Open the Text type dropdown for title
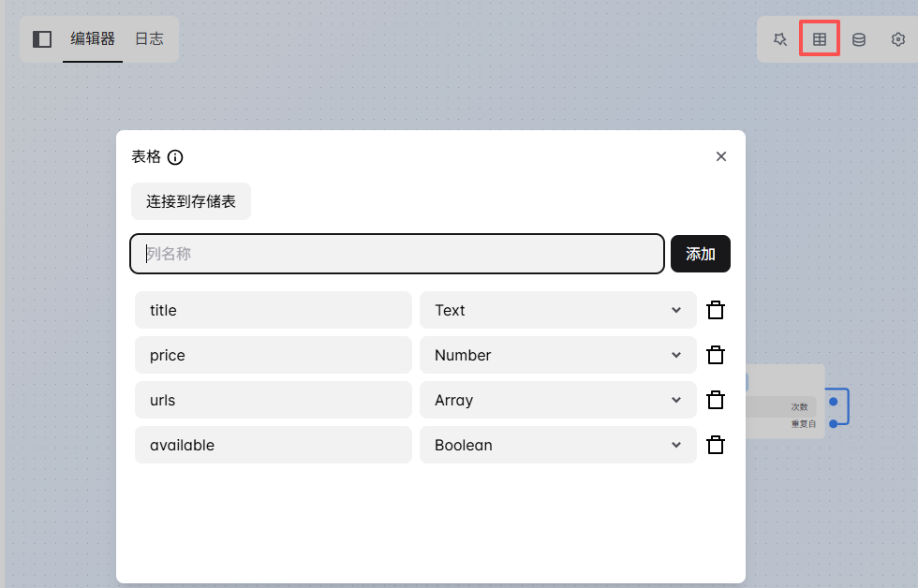This screenshot has width=918, height=588. (x=557, y=310)
